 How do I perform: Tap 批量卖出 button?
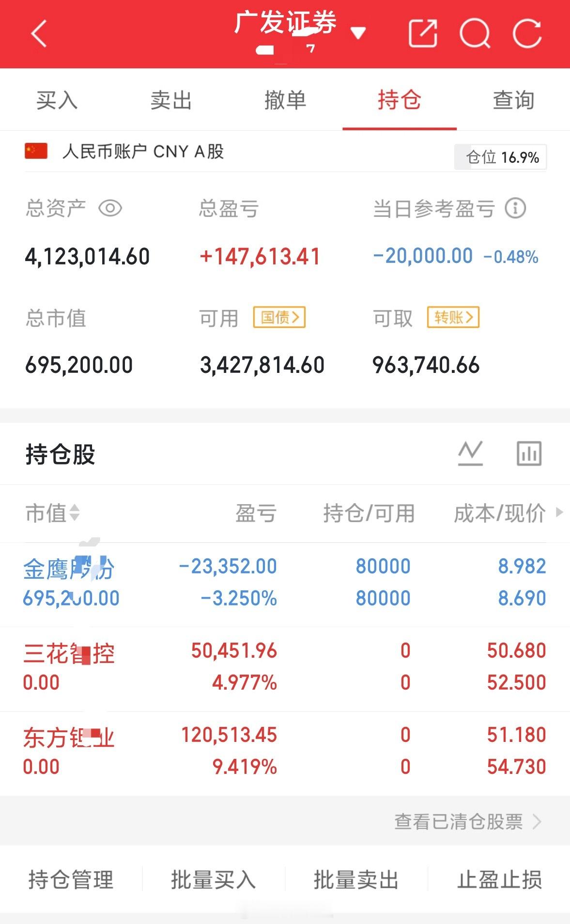[356, 879]
